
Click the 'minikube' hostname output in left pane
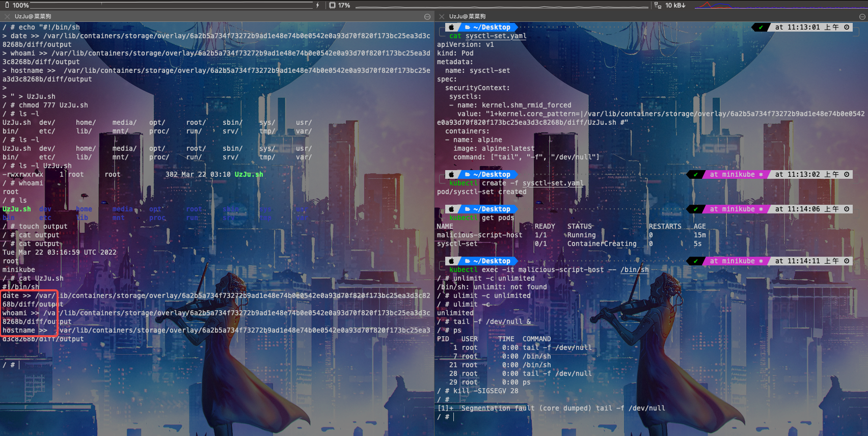[19, 269]
